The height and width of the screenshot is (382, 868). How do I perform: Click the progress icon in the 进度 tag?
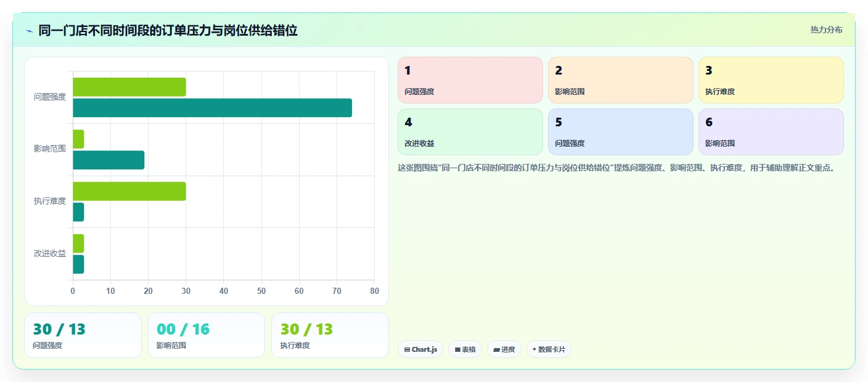click(x=496, y=349)
